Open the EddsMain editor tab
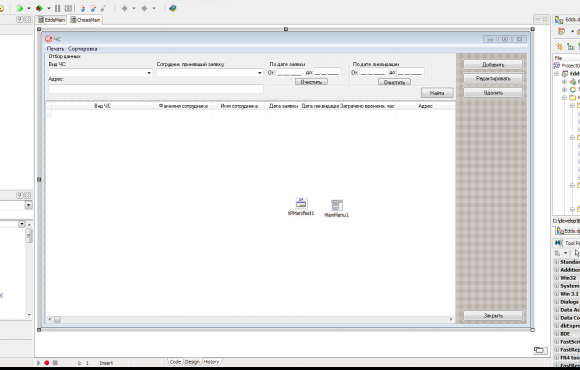This screenshot has width=580, height=370. point(51,20)
